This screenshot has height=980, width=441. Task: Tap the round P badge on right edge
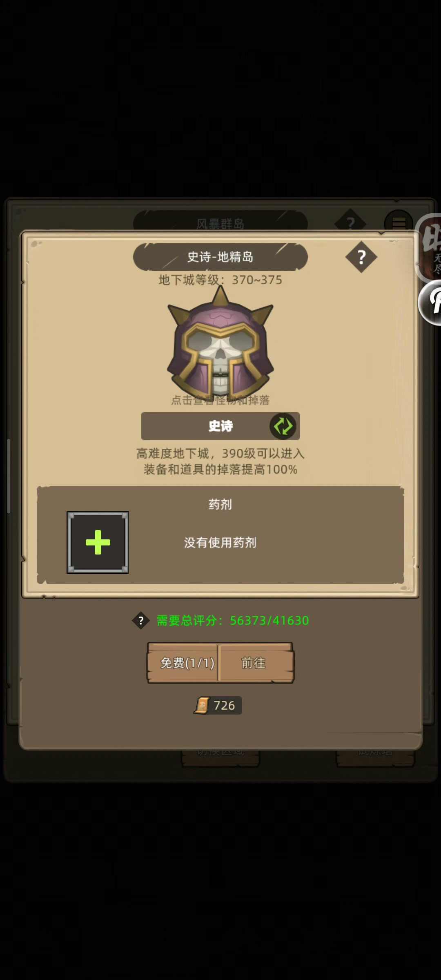coord(431,303)
